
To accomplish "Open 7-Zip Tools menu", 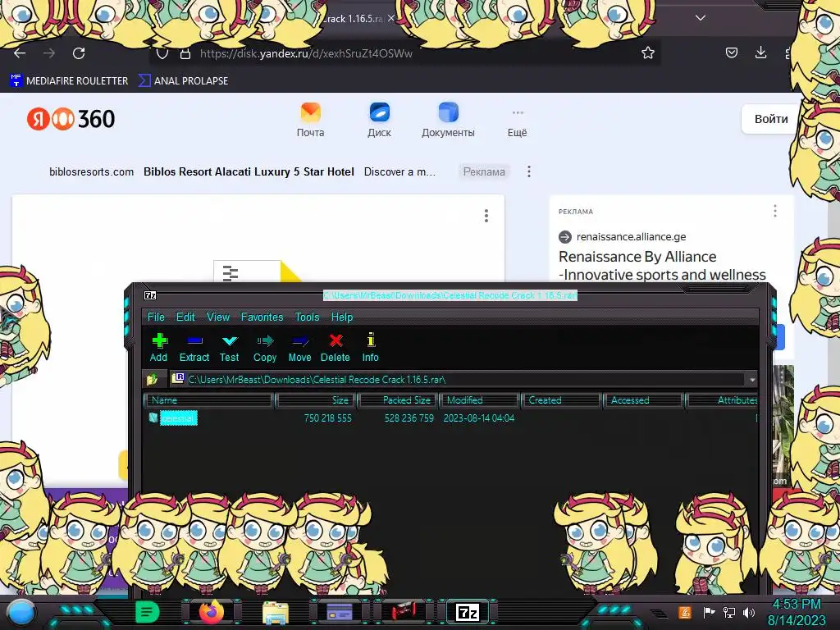I will click(x=307, y=317).
